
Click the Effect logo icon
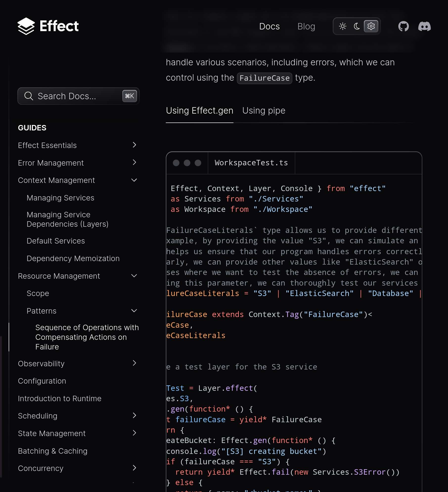pyautogui.click(x=26, y=26)
